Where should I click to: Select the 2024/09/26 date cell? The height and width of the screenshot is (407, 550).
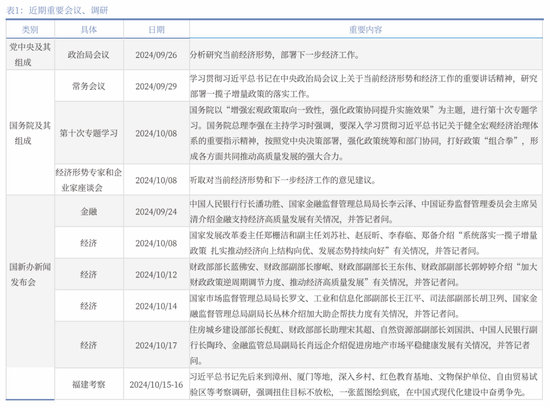click(156, 55)
